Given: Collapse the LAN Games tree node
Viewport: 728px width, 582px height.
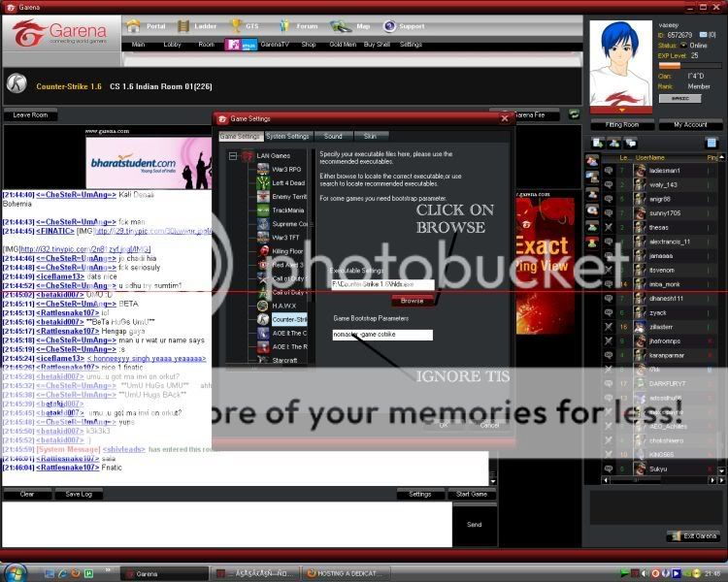Looking at the screenshot, I should 233,155.
